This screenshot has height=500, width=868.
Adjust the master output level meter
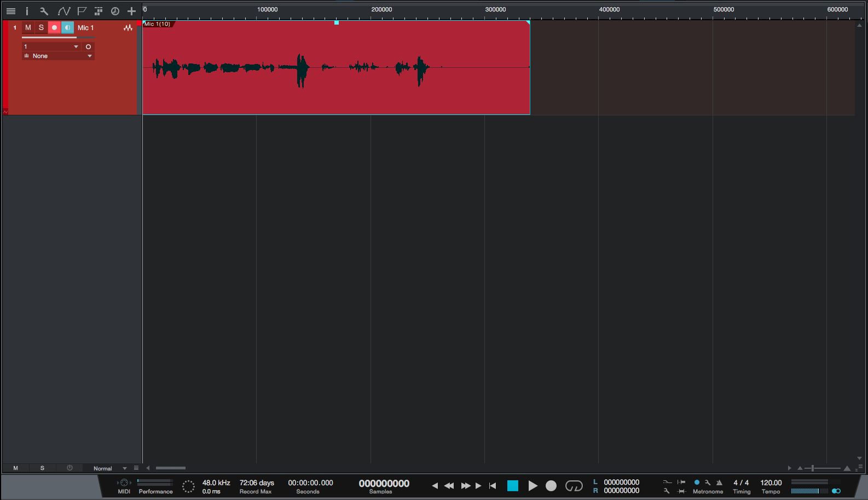click(809, 491)
